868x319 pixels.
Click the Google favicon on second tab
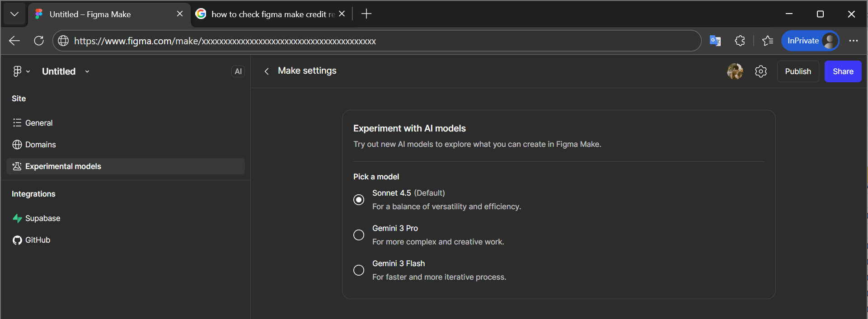coord(201,14)
